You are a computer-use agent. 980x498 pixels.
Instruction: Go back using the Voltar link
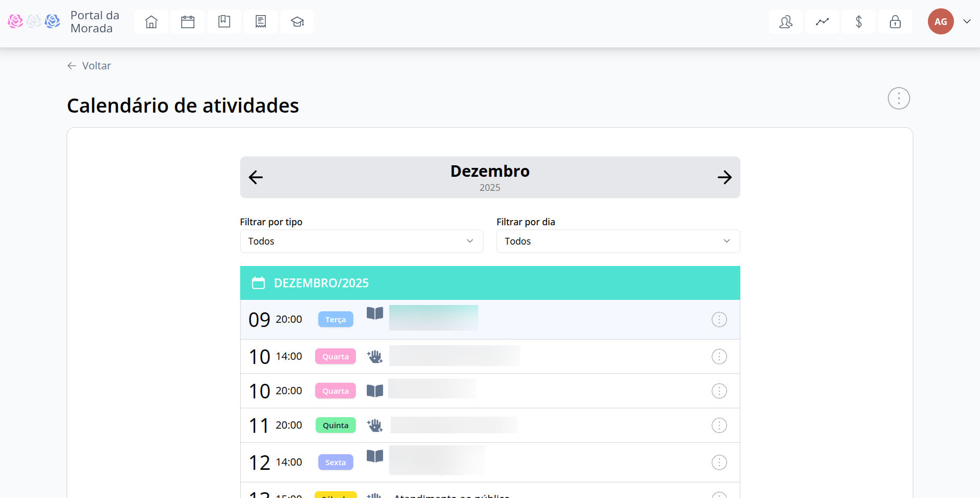coord(89,66)
